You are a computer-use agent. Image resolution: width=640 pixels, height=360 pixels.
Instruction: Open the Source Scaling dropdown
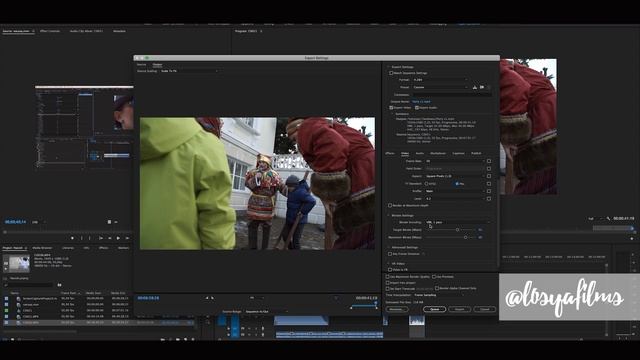[189, 71]
